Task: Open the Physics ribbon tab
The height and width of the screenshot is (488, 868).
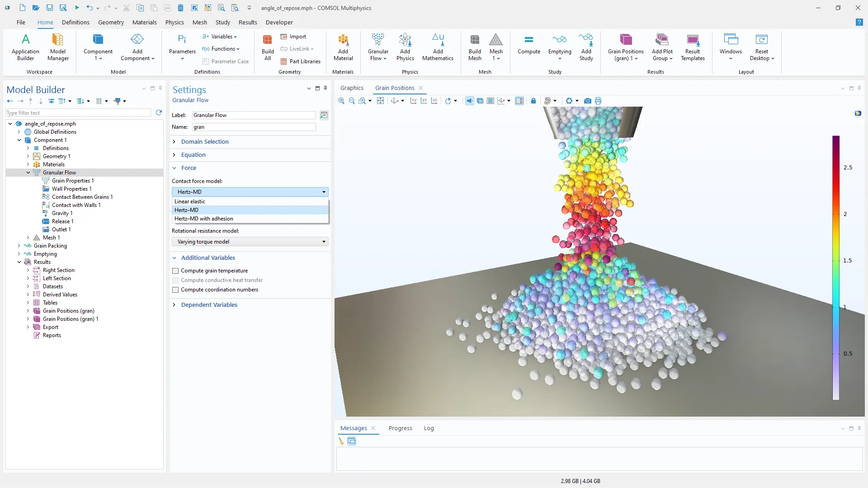Action: [175, 22]
